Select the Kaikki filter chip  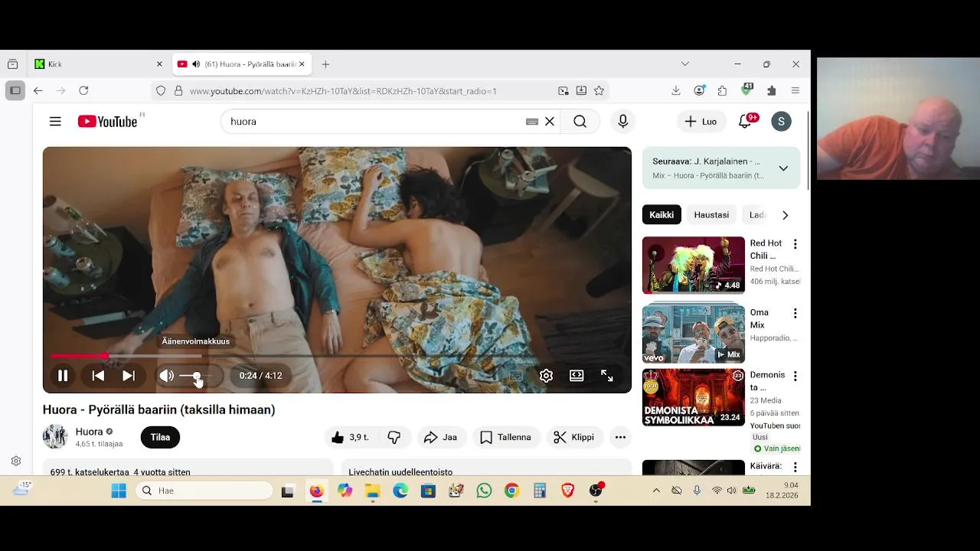point(661,215)
